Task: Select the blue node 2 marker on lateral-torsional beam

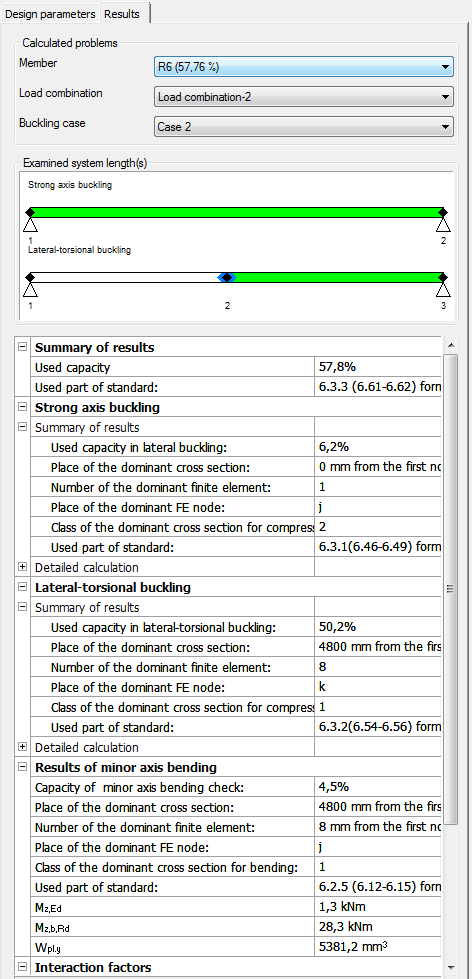Action: point(227,277)
